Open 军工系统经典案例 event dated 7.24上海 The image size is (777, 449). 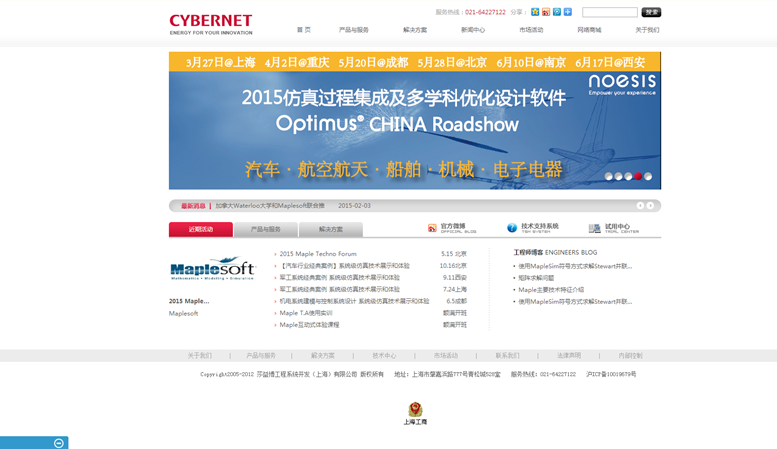339,289
